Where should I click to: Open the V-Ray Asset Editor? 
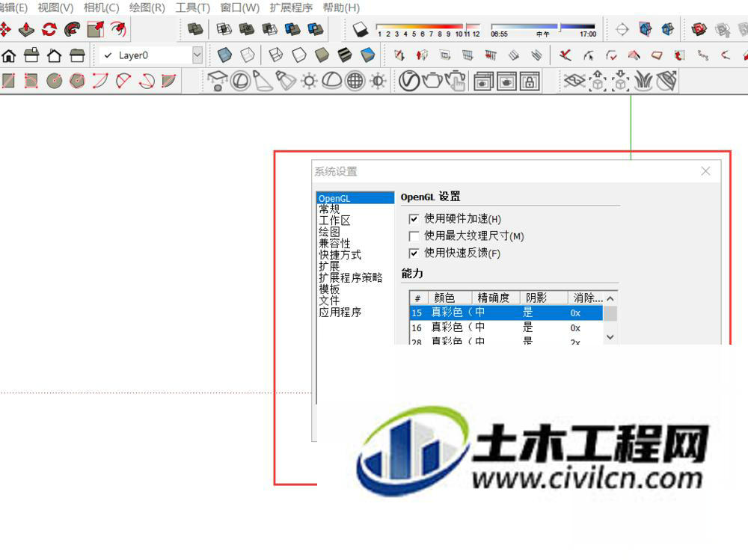409,81
